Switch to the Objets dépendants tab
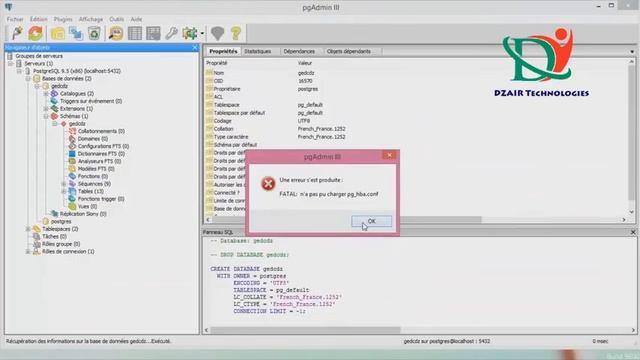The image size is (640, 360). coord(349,51)
